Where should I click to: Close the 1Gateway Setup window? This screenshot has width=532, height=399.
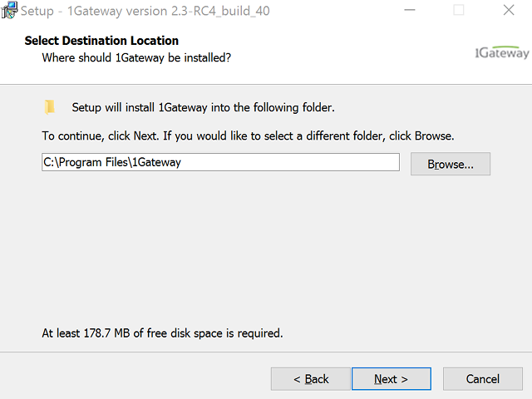509,11
